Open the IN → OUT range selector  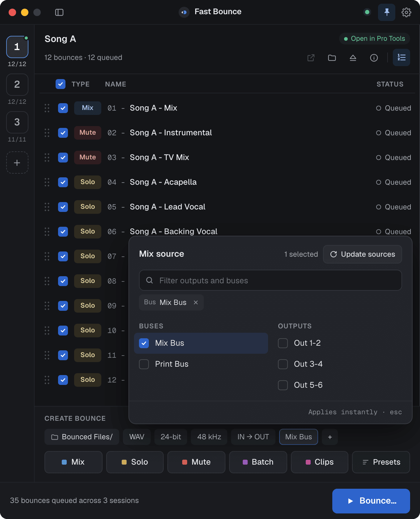(253, 437)
